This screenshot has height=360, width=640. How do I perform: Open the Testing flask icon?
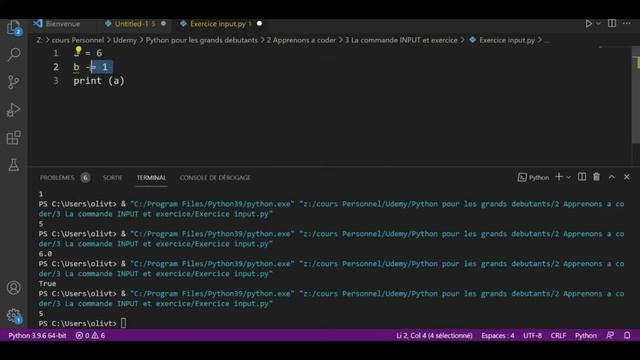[x=14, y=165]
